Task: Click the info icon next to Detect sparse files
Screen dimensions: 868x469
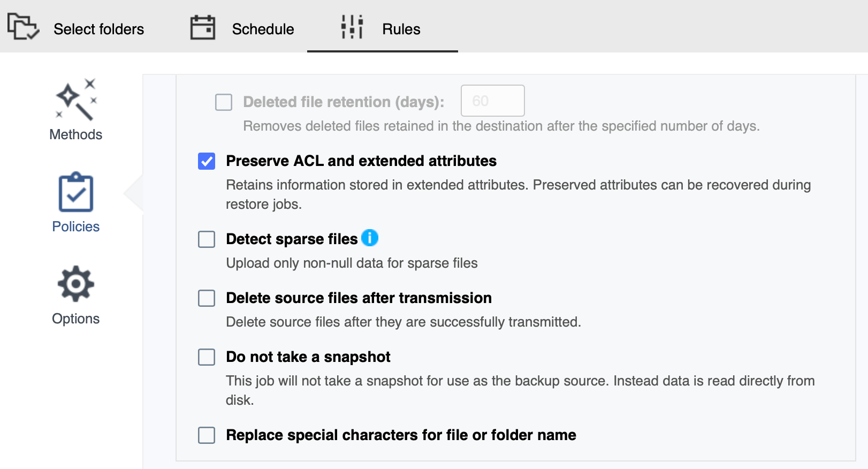Action: click(x=370, y=237)
